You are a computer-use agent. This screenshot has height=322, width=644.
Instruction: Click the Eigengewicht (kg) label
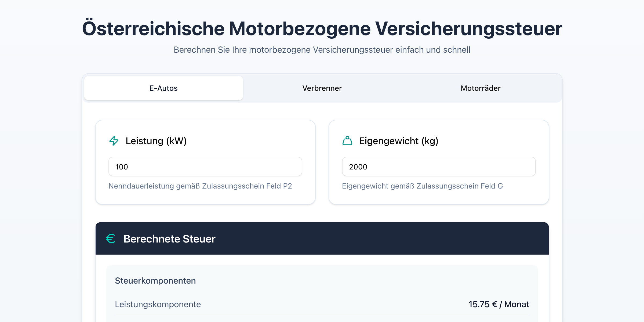pyautogui.click(x=399, y=141)
